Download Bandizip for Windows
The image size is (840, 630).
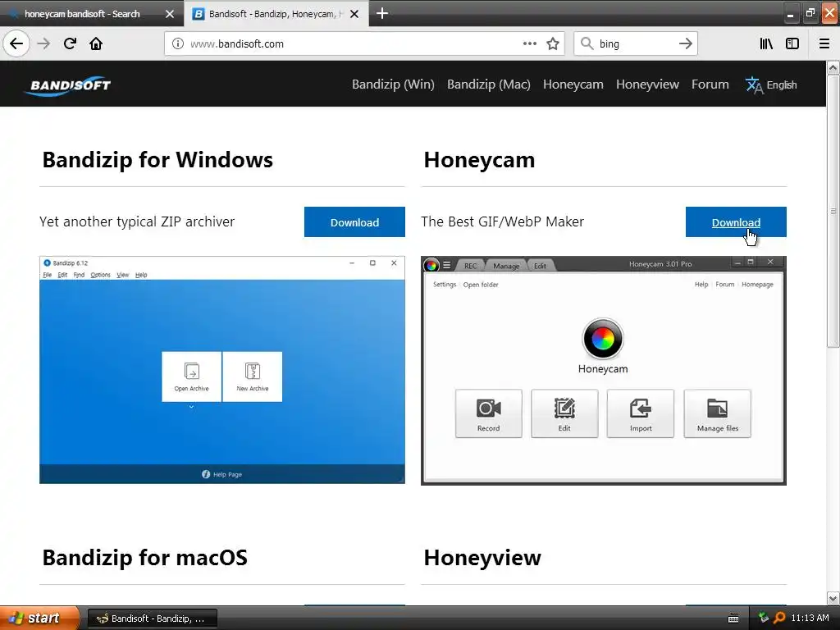click(x=354, y=222)
